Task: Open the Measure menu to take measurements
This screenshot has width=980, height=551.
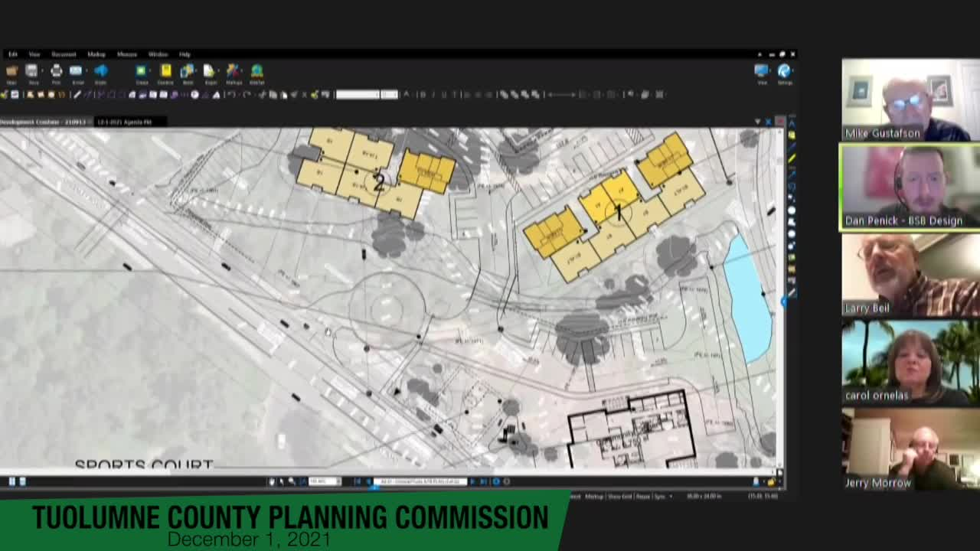Action: 126,54
